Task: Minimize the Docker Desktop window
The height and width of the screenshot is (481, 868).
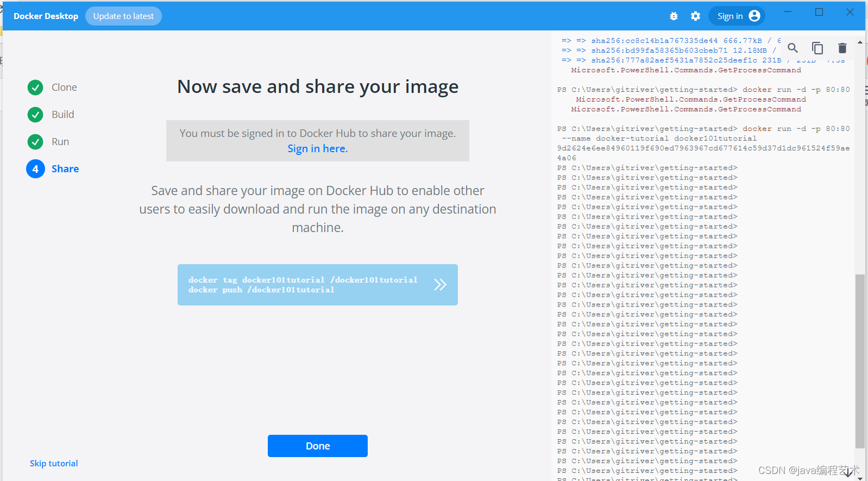Action: (788, 12)
